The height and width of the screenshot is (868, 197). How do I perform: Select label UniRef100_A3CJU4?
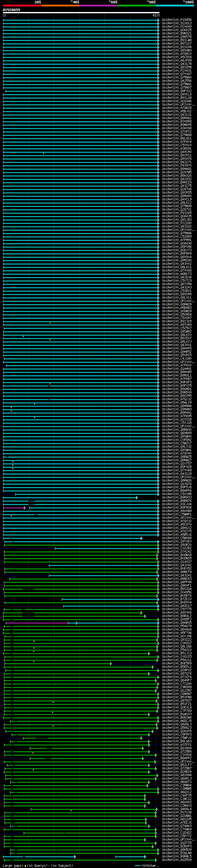(176, 504)
